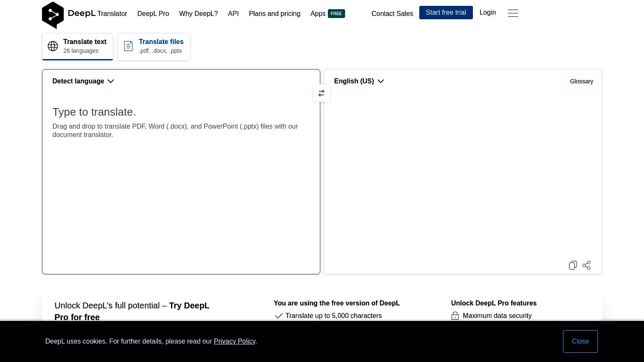Open the DeepL Pro menu item
Screen dimensions: 644x362
tap(153, 13)
